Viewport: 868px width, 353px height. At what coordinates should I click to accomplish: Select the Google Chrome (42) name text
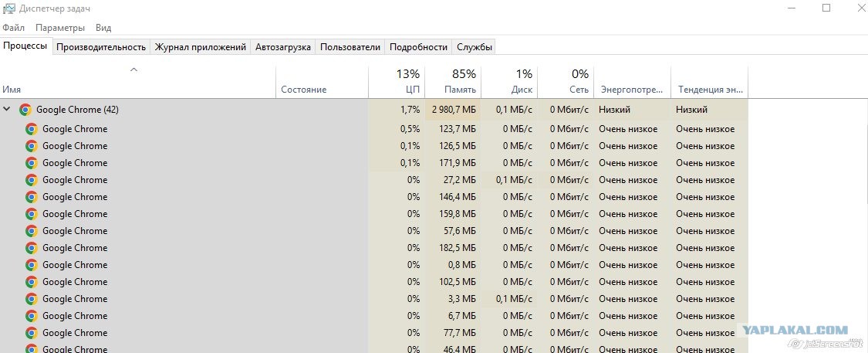[x=77, y=110]
